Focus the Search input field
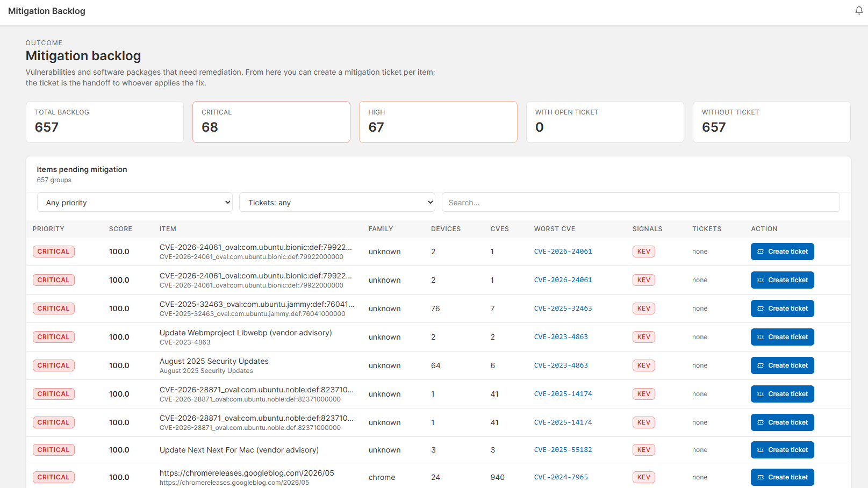The image size is (868, 488). [x=641, y=203]
